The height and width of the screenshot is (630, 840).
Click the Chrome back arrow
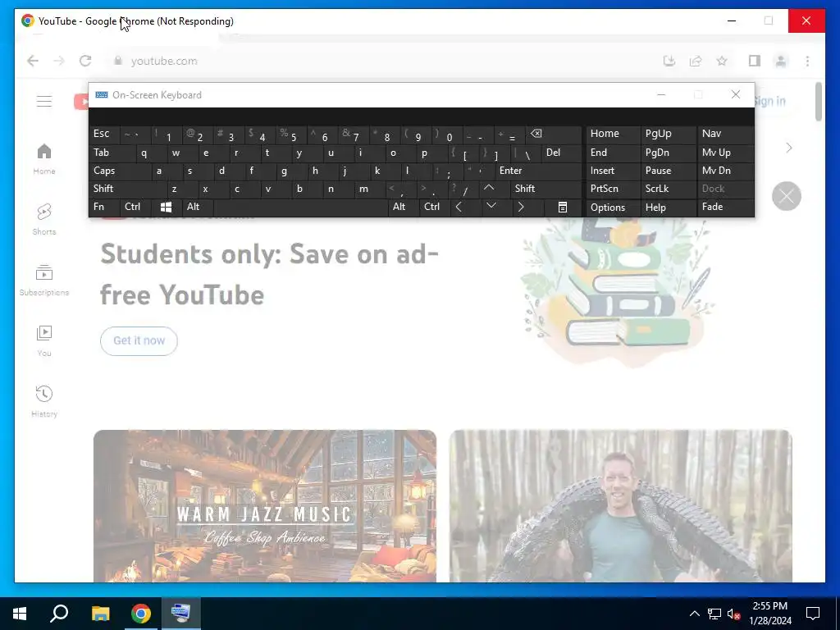pyautogui.click(x=33, y=61)
